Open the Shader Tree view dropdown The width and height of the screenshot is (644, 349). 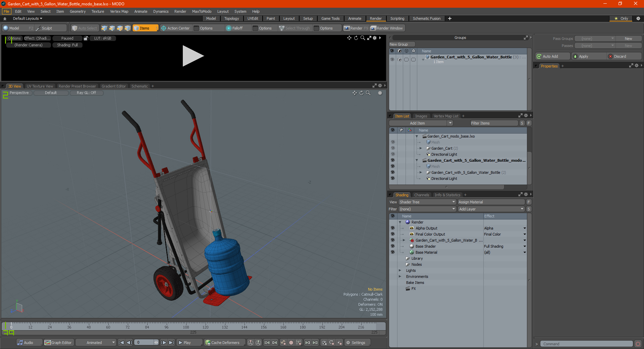(427, 202)
